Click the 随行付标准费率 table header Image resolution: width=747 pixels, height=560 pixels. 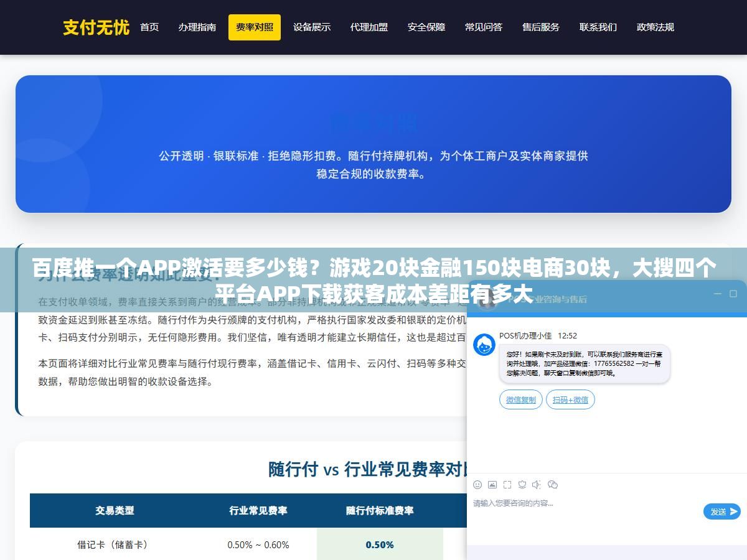[380, 510]
